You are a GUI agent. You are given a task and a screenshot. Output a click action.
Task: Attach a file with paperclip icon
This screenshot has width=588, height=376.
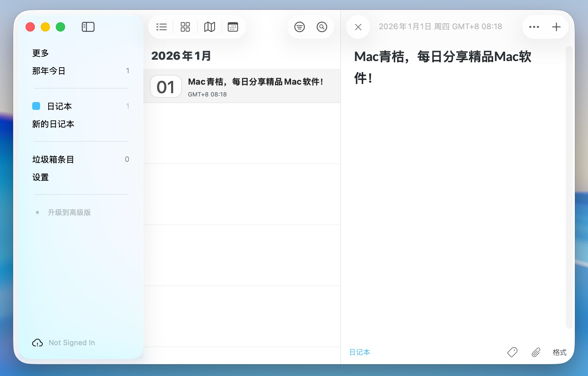click(536, 352)
